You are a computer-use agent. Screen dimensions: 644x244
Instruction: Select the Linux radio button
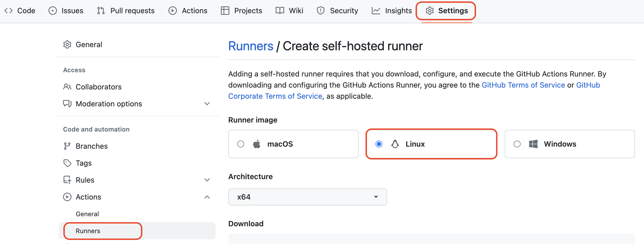coord(379,144)
